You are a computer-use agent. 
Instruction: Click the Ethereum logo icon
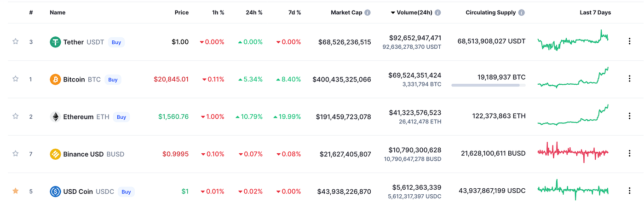click(55, 117)
